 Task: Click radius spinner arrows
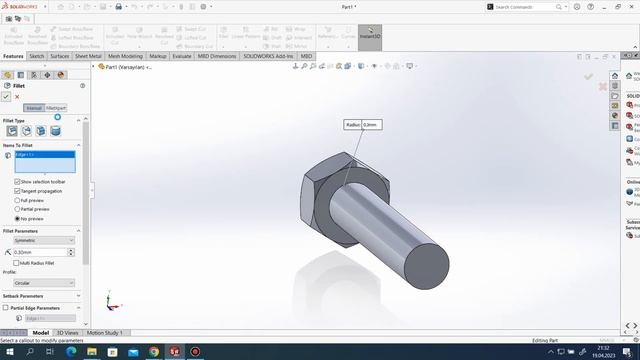point(71,252)
